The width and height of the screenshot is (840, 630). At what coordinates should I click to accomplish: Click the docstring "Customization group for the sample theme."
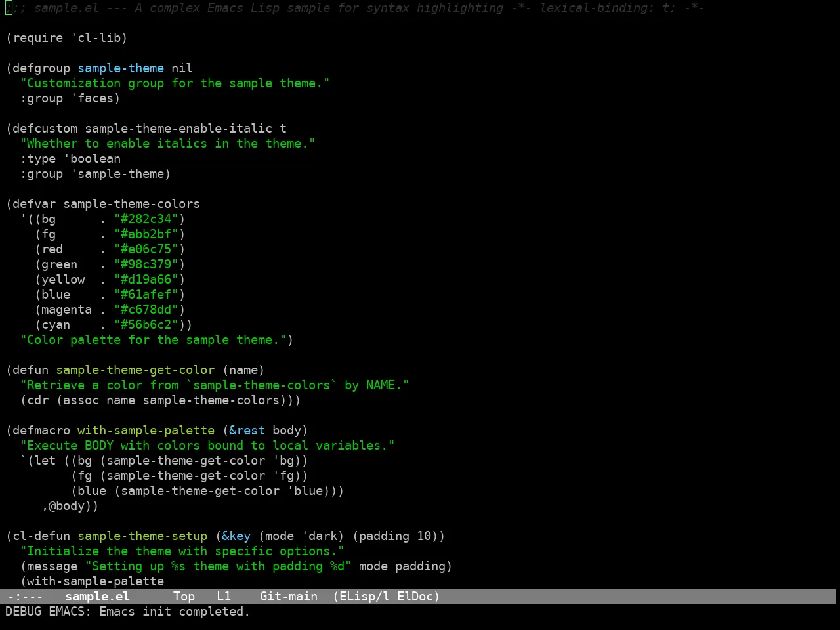click(x=175, y=83)
